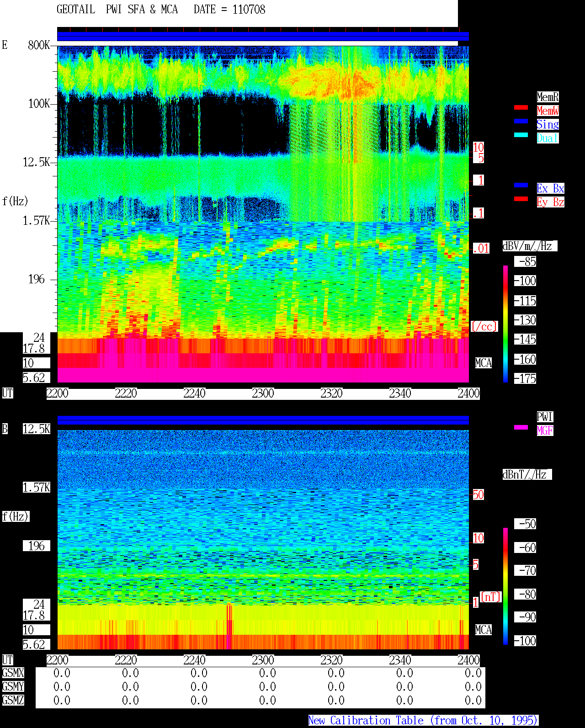The height and width of the screenshot is (728, 585).
Task: Select the blue Sing legend swatch
Action: pyautogui.click(x=521, y=122)
